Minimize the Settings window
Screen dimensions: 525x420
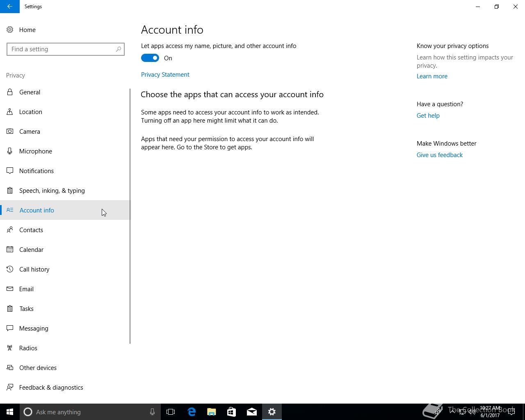coord(478,7)
